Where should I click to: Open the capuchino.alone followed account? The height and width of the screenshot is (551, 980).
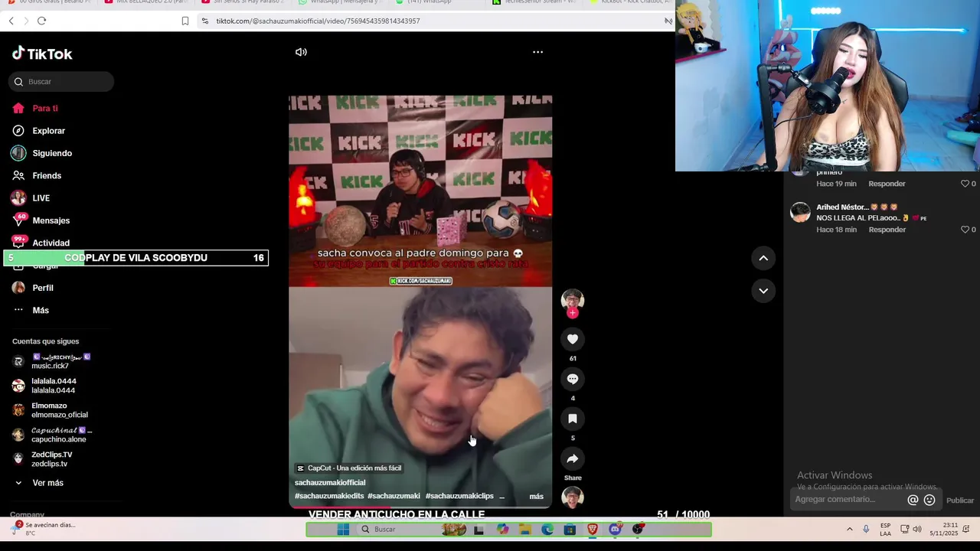(52, 435)
